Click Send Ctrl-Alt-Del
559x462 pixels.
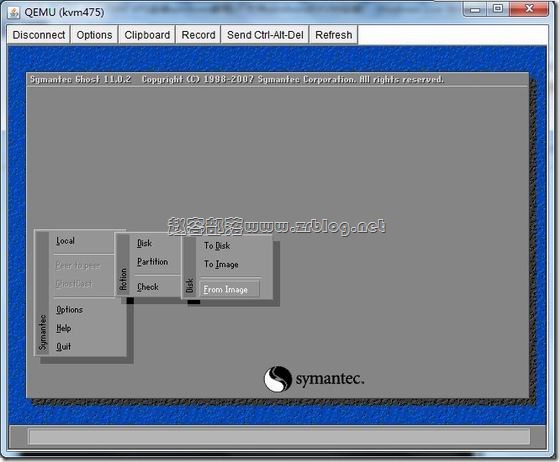click(265, 35)
